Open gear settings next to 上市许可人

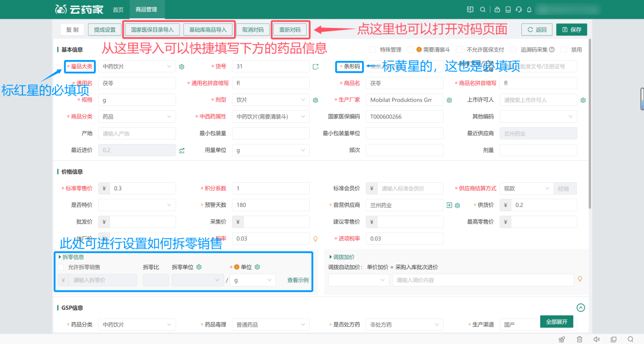tap(583, 100)
